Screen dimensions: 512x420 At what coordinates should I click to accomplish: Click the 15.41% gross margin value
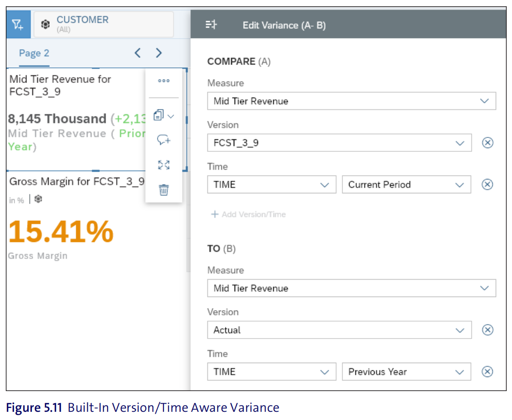click(61, 231)
